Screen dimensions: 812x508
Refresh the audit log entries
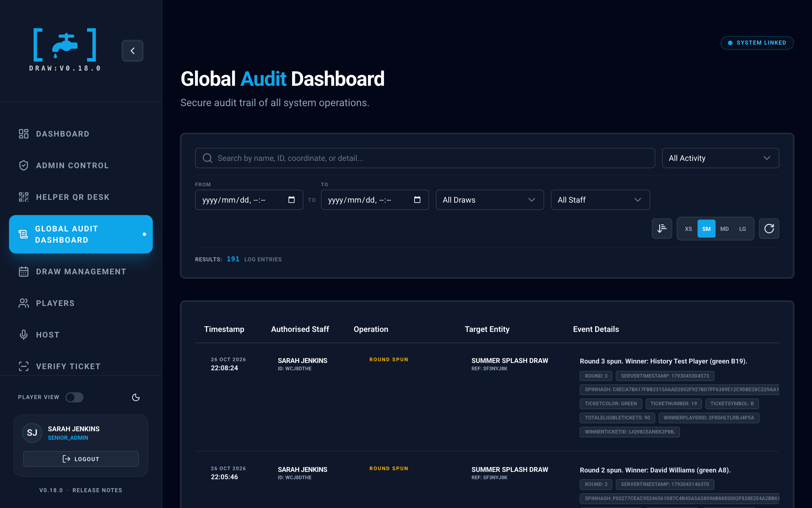click(x=769, y=229)
